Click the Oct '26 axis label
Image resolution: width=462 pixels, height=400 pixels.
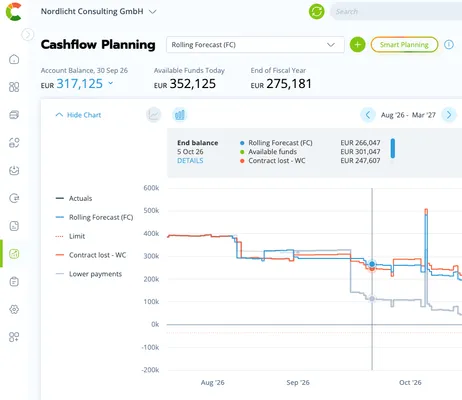coord(410,383)
